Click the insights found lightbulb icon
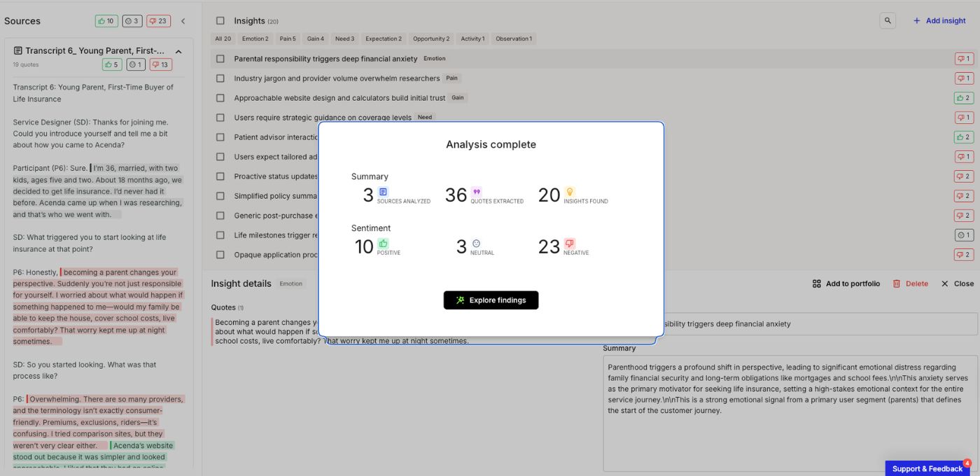Screen dimensions: 980x476 [x=570, y=192]
